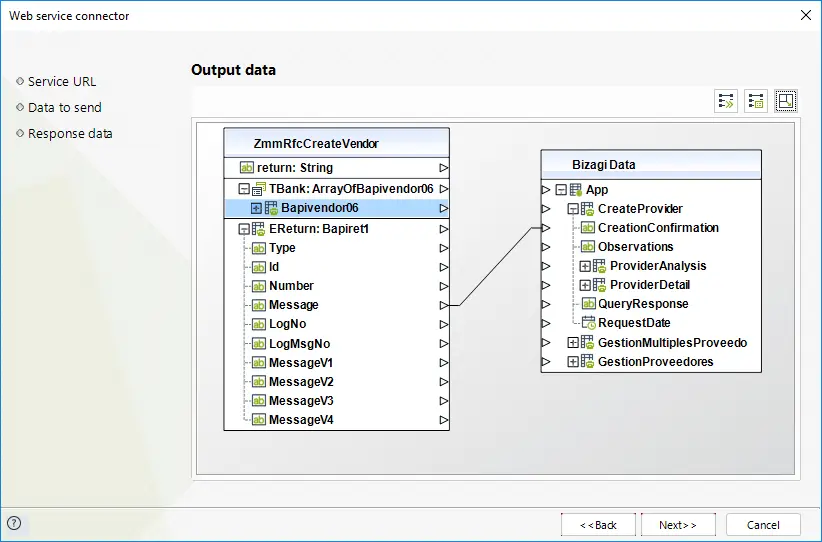The height and width of the screenshot is (542, 822).
Task: Select the MessageV2 attribute row
Action: 337,382
